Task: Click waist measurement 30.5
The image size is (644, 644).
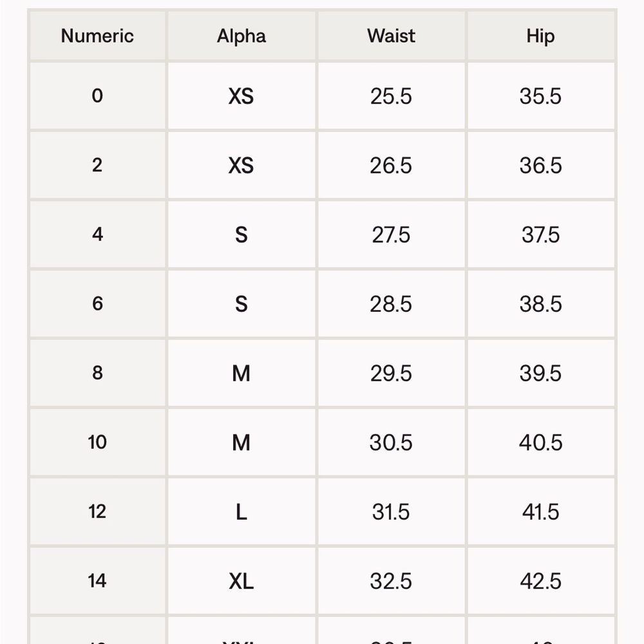Action: tap(391, 442)
